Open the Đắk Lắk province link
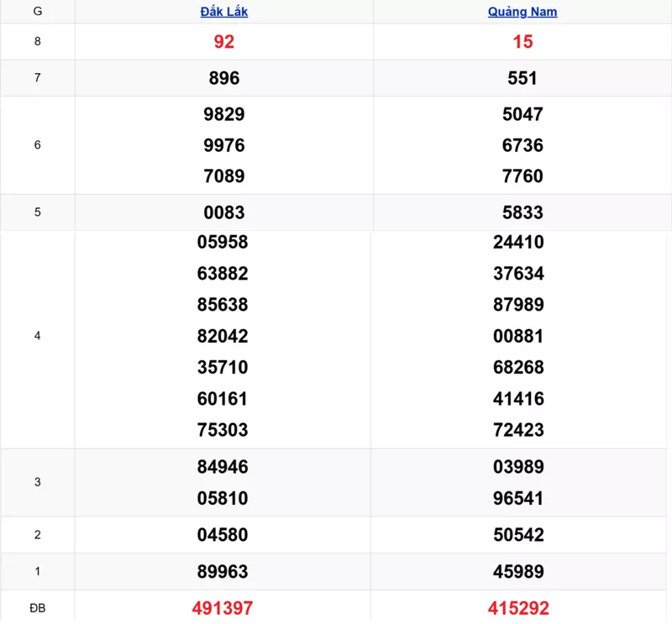Screen dimensions: 672x624 pyautogui.click(x=223, y=12)
